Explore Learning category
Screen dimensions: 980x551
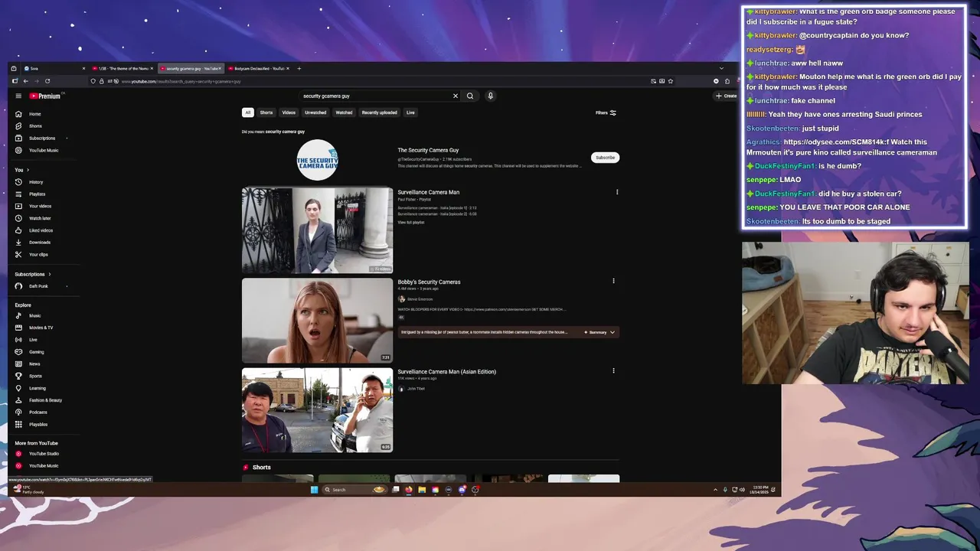tap(37, 388)
